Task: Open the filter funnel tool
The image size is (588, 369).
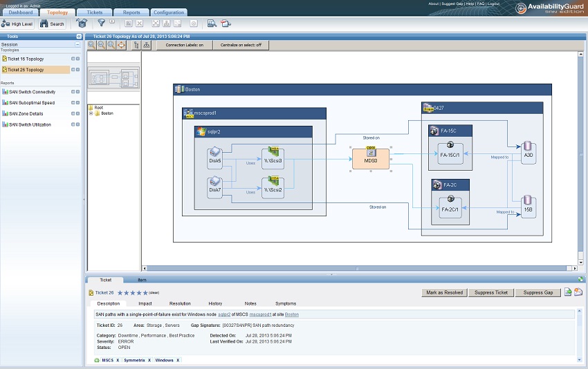Action: coord(101,23)
